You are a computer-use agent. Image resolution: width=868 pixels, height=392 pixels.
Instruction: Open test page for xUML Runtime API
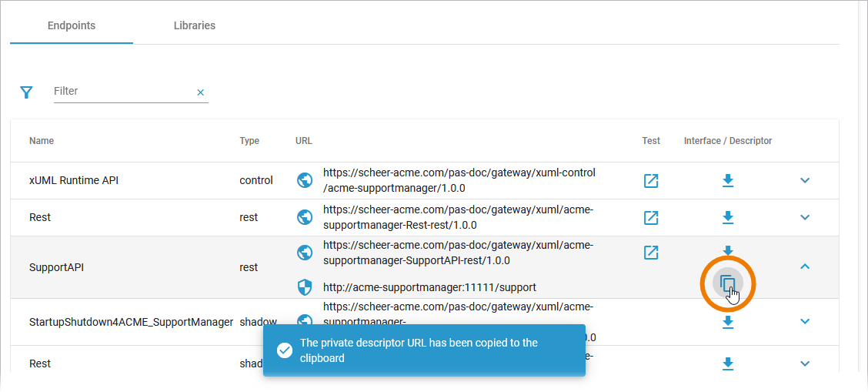[651, 180]
